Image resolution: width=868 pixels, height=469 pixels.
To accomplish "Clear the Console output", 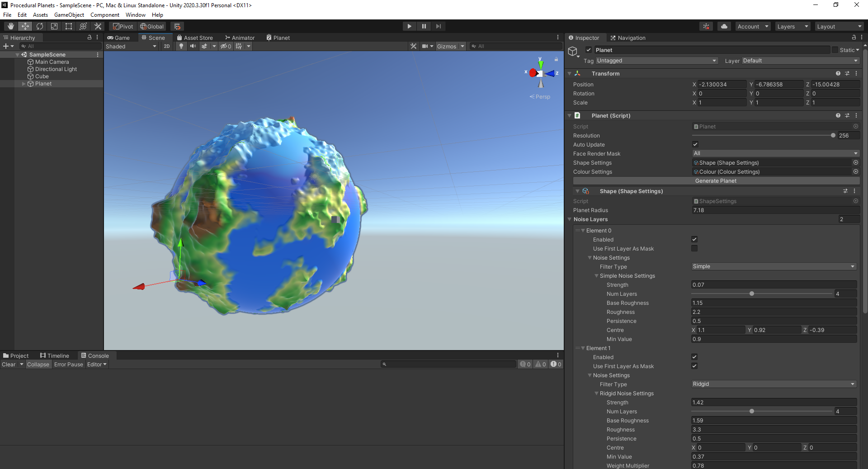I will click(8, 364).
